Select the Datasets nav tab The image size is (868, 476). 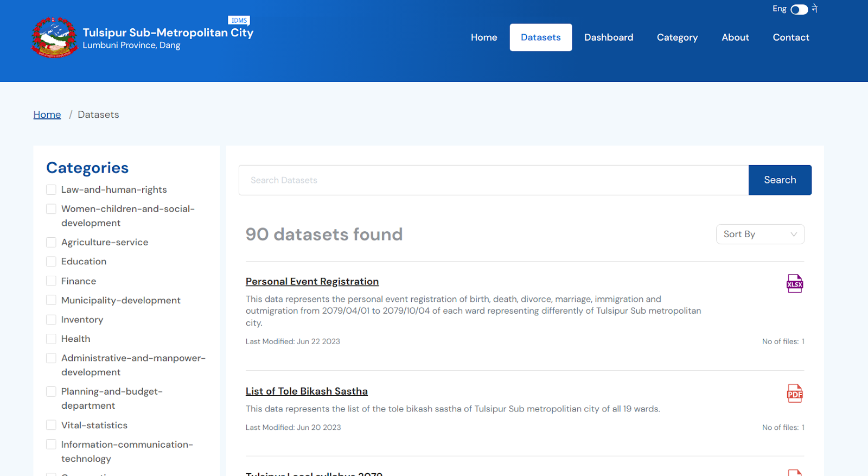point(541,37)
